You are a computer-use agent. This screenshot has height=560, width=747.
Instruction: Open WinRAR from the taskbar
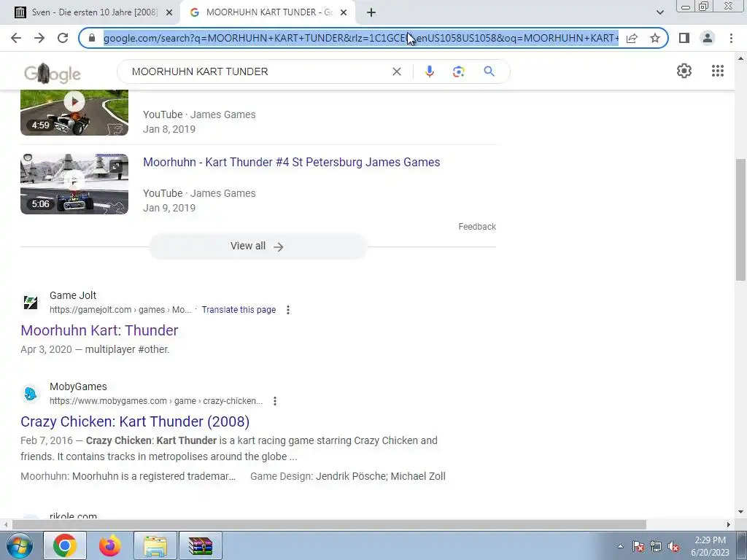tap(201, 545)
